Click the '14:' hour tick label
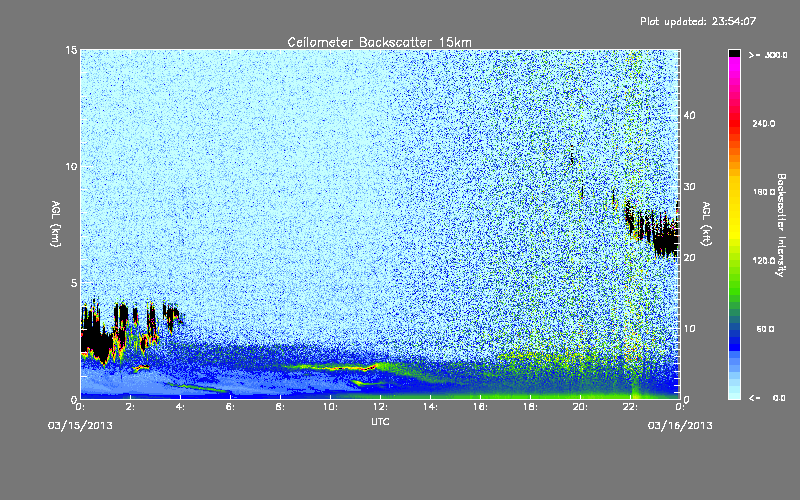800x500 pixels. [430, 407]
